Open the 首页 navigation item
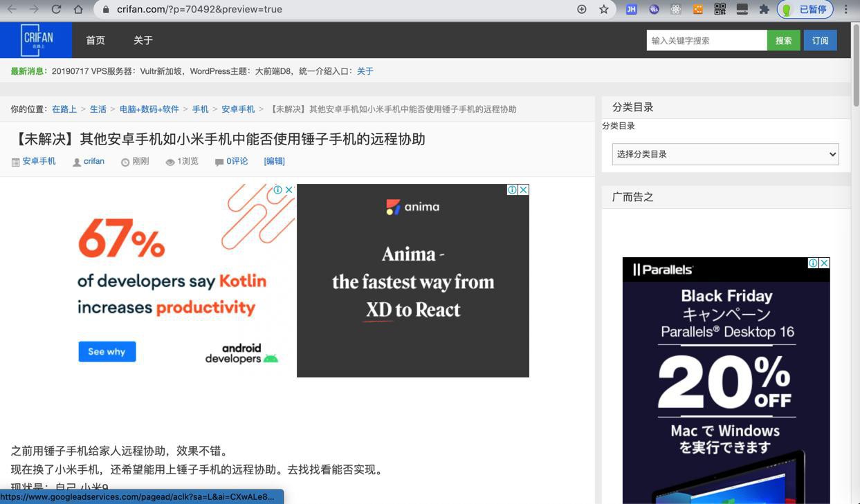The width and height of the screenshot is (860, 504). (x=95, y=40)
